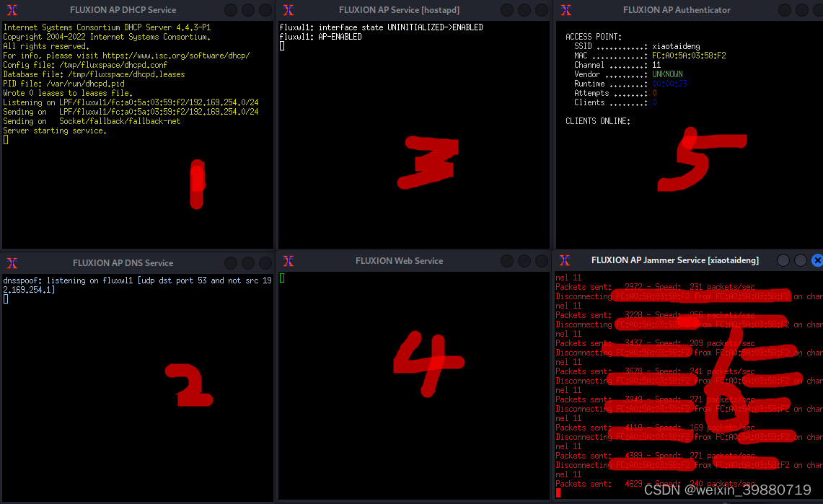Minimize the FLUXION AP DHCP Service window

click(x=230, y=10)
